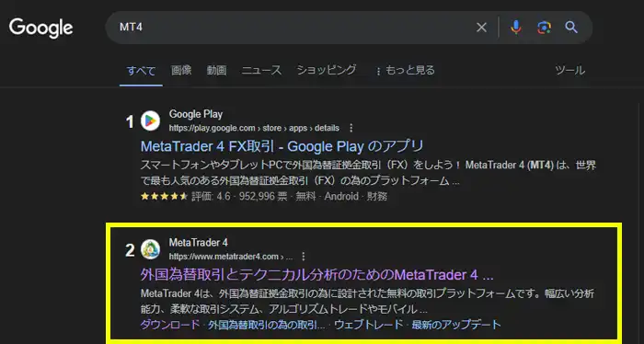Follow the 外国為替取引の為の取引 sitelink
The width and height of the screenshot is (644, 344).
pos(266,325)
